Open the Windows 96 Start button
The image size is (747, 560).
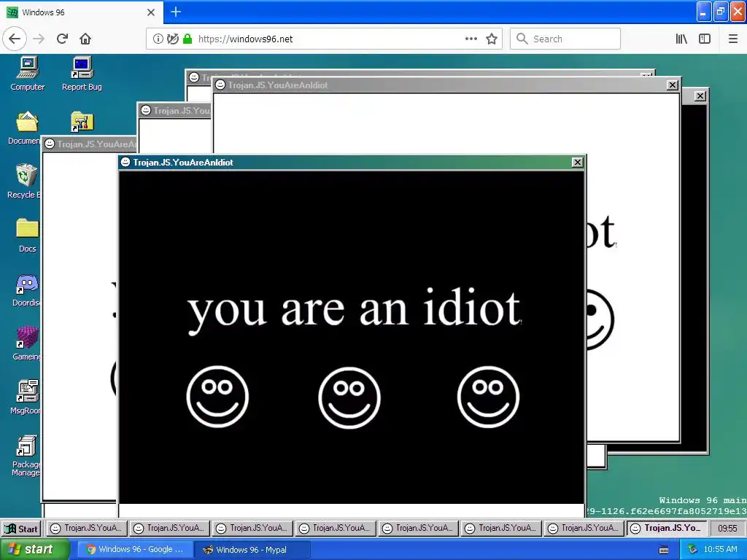(21, 529)
